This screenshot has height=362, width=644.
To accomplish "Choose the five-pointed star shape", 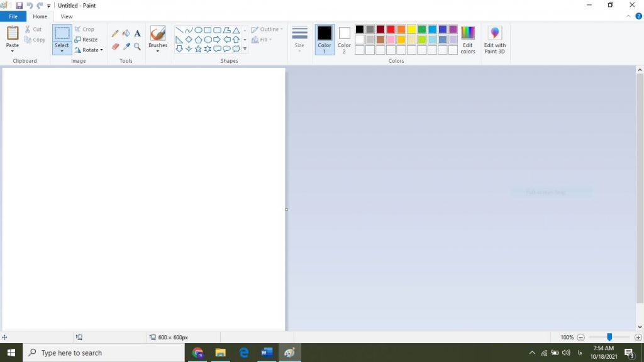I will tap(197, 50).
